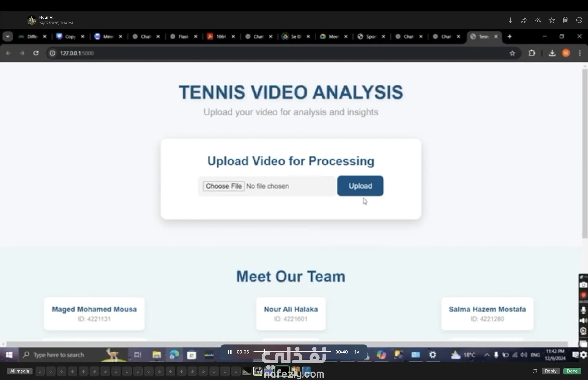Open the Settings gear on the taskbar
Viewport: 588px width, 380px height.
pos(432,355)
